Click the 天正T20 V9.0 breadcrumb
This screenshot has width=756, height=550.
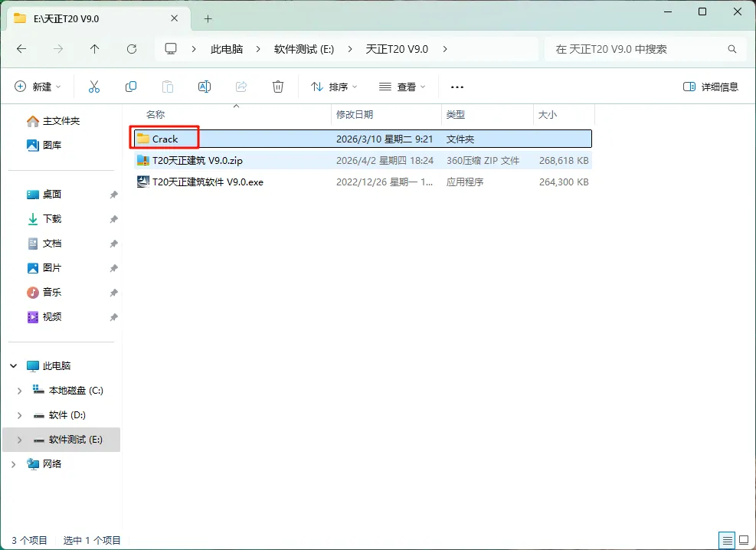[x=397, y=49]
